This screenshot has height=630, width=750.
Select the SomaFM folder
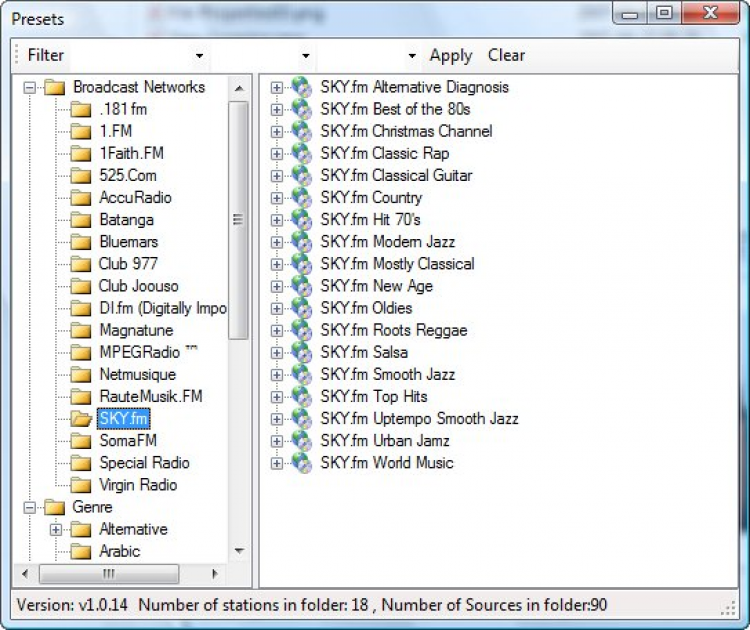(128, 441)
